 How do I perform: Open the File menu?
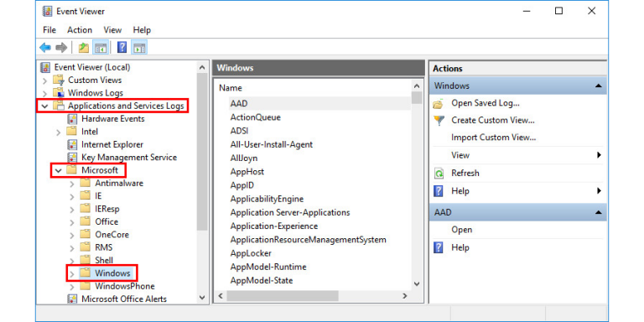[x=49, y=30]
